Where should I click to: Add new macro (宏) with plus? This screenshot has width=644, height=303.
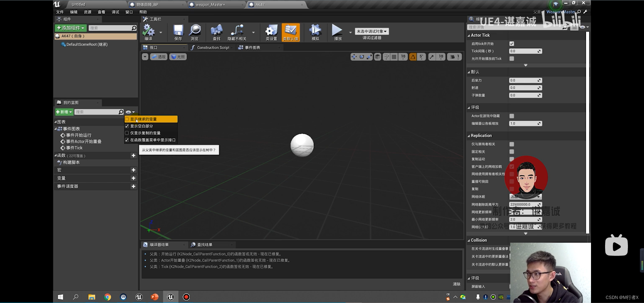pyautogui.click(x=133, y=170)
